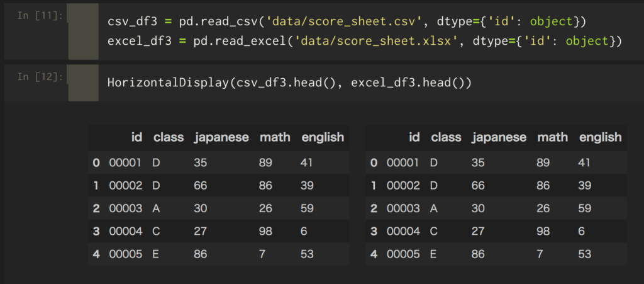
Task: Click id 00002 in the right table
Action: point(403,186)
